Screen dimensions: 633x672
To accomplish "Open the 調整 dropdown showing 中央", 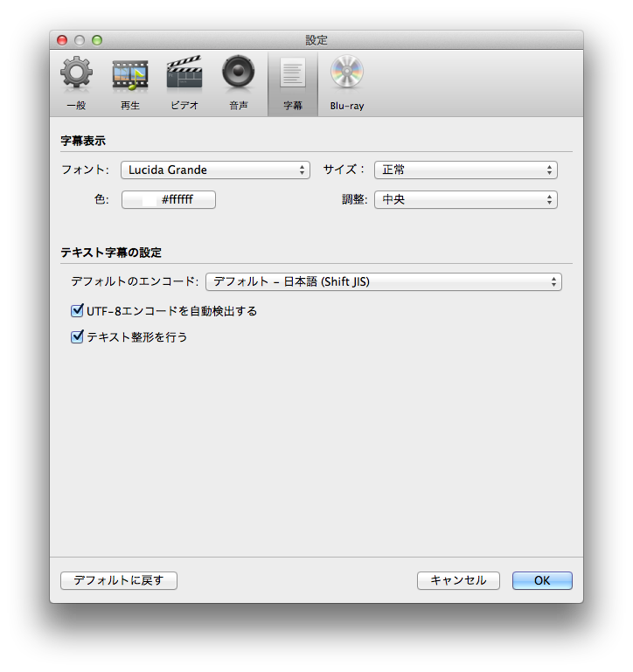I will pos(465,200).
